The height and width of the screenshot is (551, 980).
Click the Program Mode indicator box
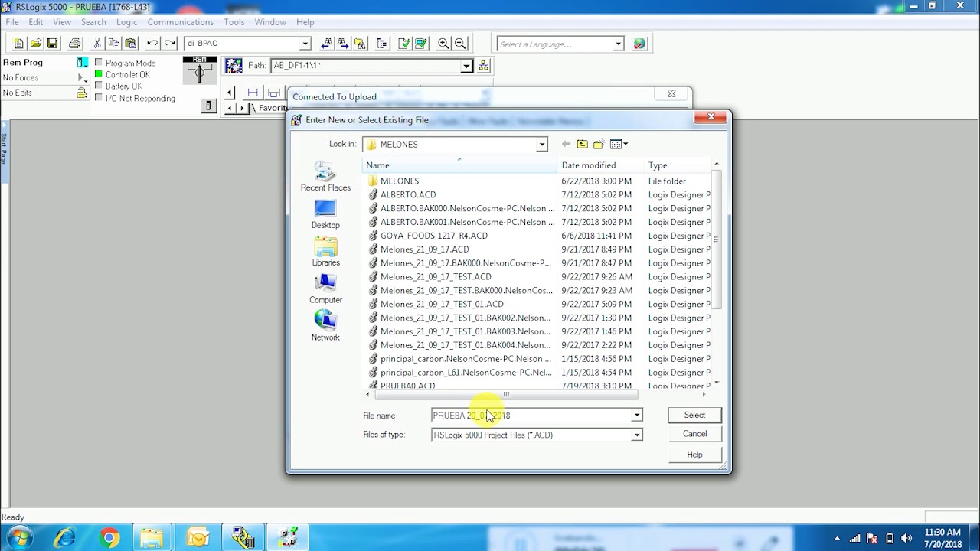click(x=99, y=63)
